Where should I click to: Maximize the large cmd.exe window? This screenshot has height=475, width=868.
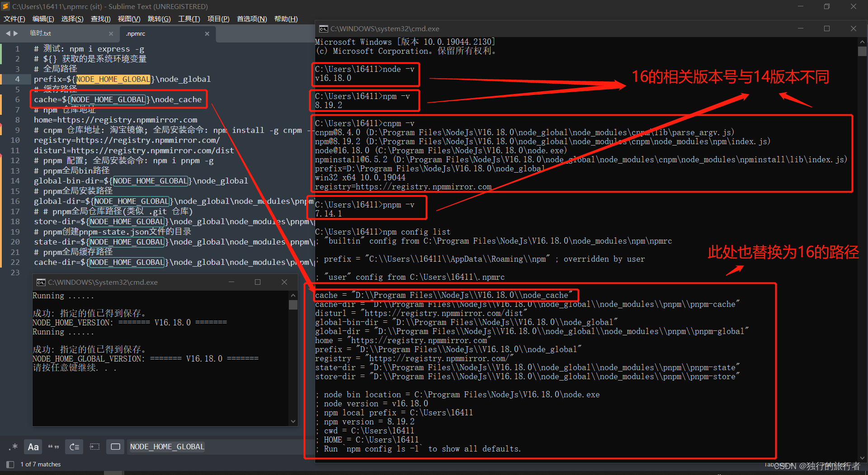tap(827, 28)
